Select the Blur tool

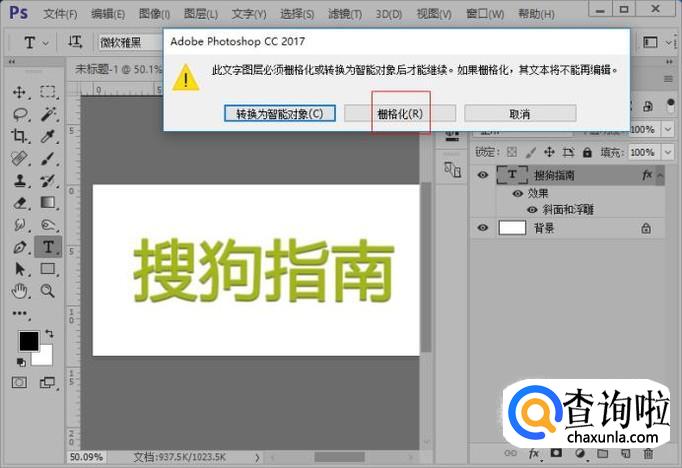[x=19, y=225]
